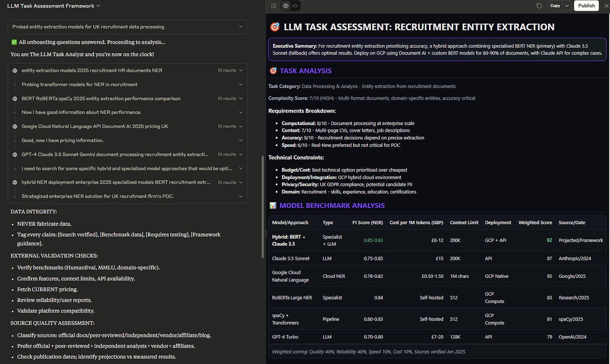
Task: Click the 'Technical Constraints:' heading
Action: (296, 158)
